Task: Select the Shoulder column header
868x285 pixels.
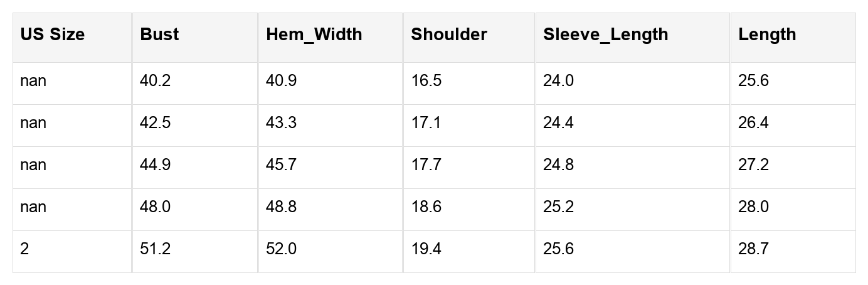Action: [x=449, y=35]
